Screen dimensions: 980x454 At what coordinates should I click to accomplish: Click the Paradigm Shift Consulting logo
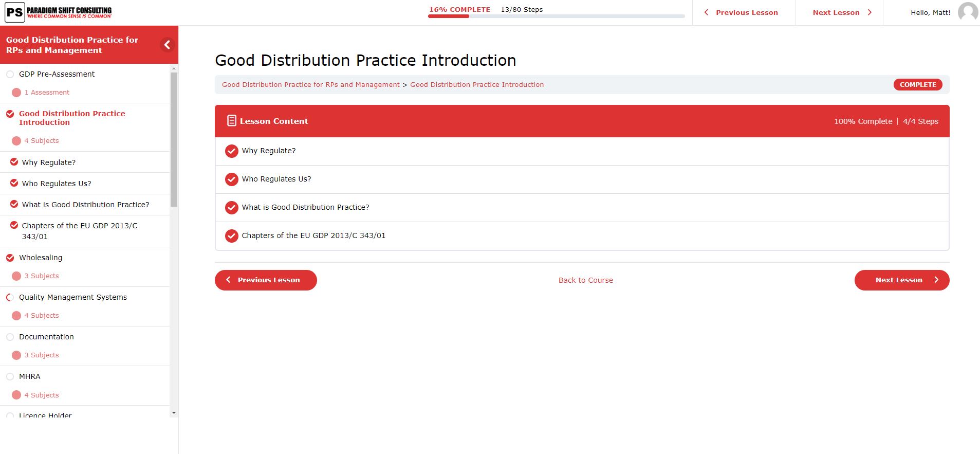click(x=58, y=12)
